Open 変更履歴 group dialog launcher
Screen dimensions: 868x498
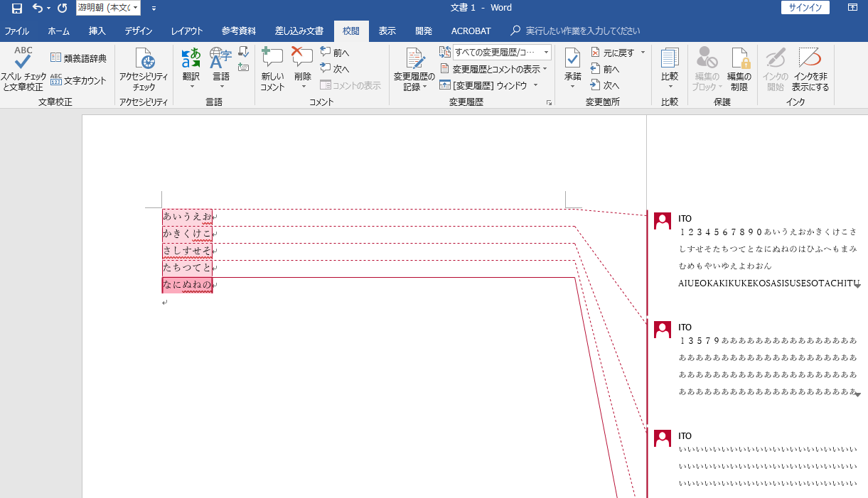click(x=549, y=103)
